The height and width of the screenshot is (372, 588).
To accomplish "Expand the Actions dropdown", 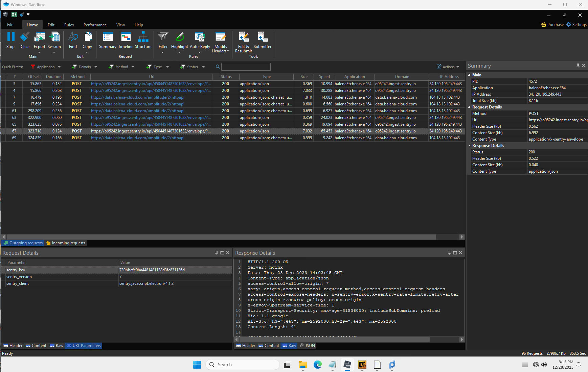I will coord(448,67).
